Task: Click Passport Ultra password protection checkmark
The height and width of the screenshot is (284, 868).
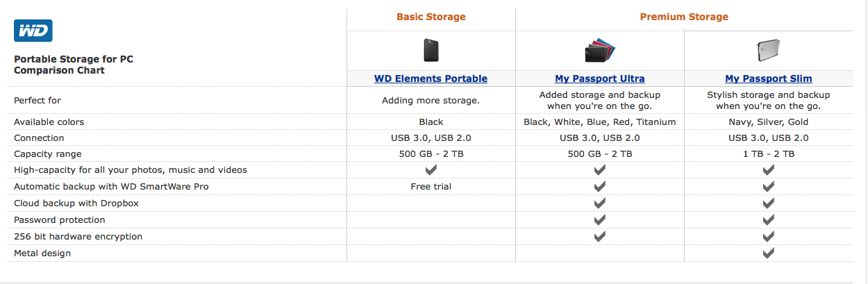Action: pos(600,220)
